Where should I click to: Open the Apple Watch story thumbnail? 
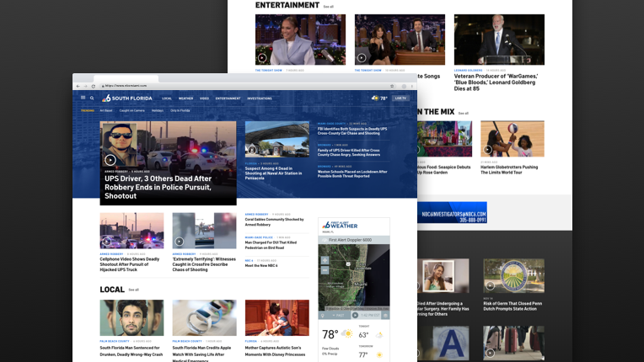pos(204,317)
